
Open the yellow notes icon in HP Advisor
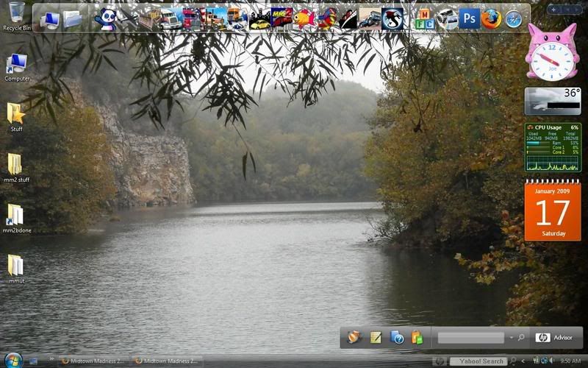[x=376, y=338]
